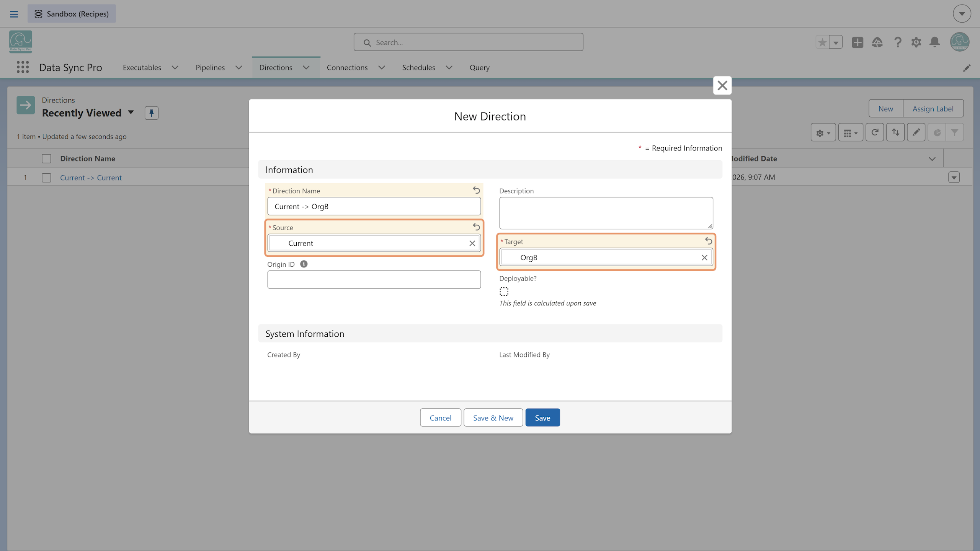Switch to the Schedules tab
This screenshot has width=980, height=551.
(x=418, y=67)
